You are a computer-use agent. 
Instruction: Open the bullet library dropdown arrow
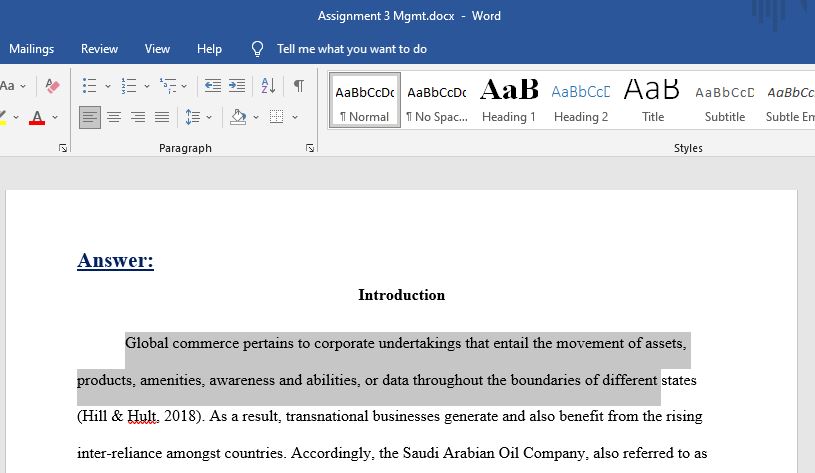click(x=108, y=86)
